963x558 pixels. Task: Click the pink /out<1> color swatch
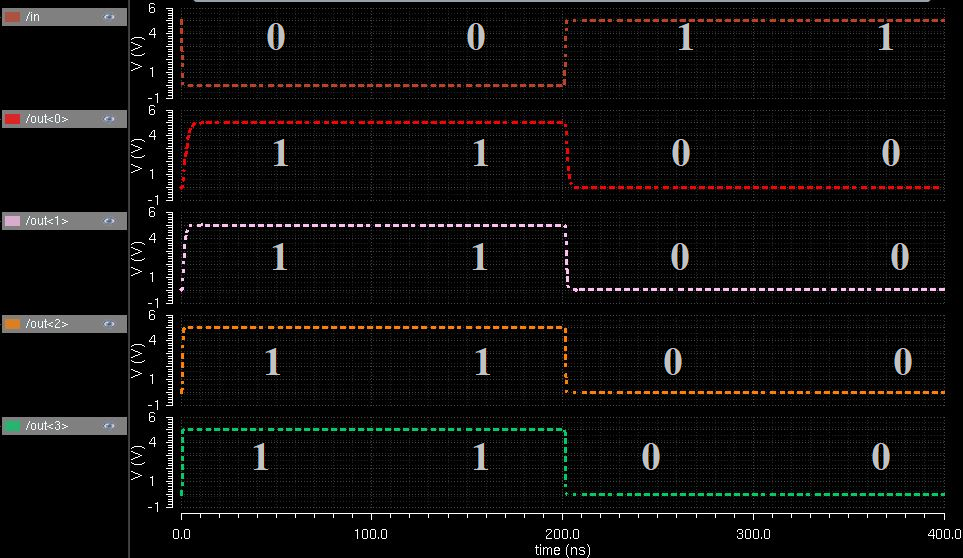pyautogui.click(x=12, y=221)
